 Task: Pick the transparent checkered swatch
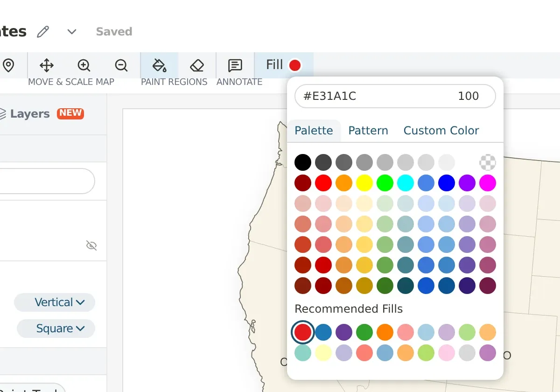click(488, 162)
